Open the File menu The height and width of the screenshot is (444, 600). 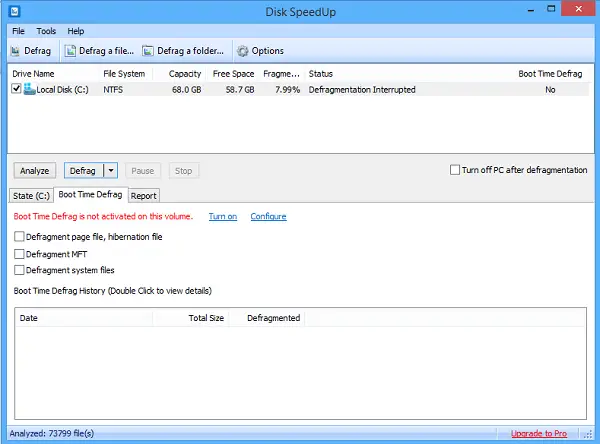(18, 31)
